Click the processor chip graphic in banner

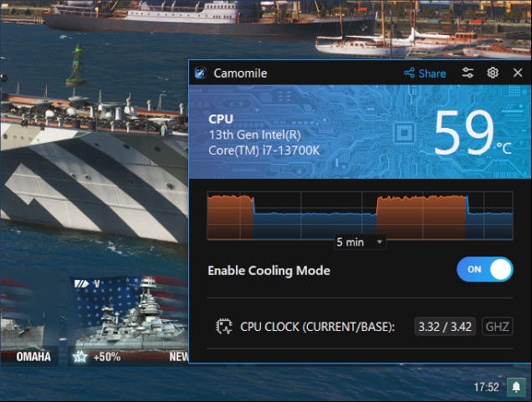[404, 133]
